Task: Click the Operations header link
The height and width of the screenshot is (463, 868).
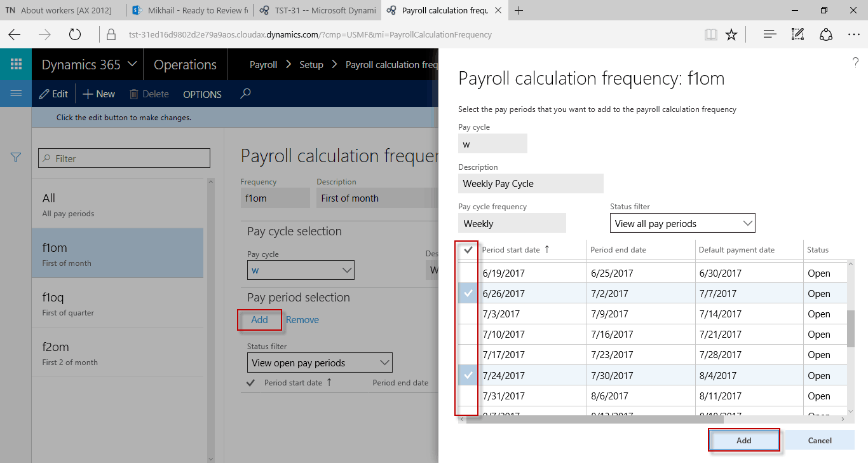Action: [185, 65]
